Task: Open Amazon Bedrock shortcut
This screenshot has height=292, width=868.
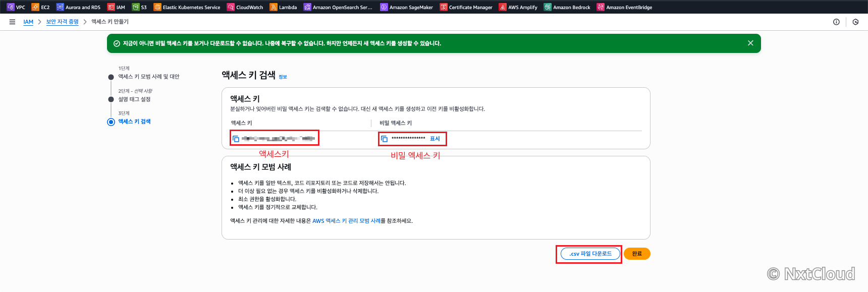Action: pos(567,7)
